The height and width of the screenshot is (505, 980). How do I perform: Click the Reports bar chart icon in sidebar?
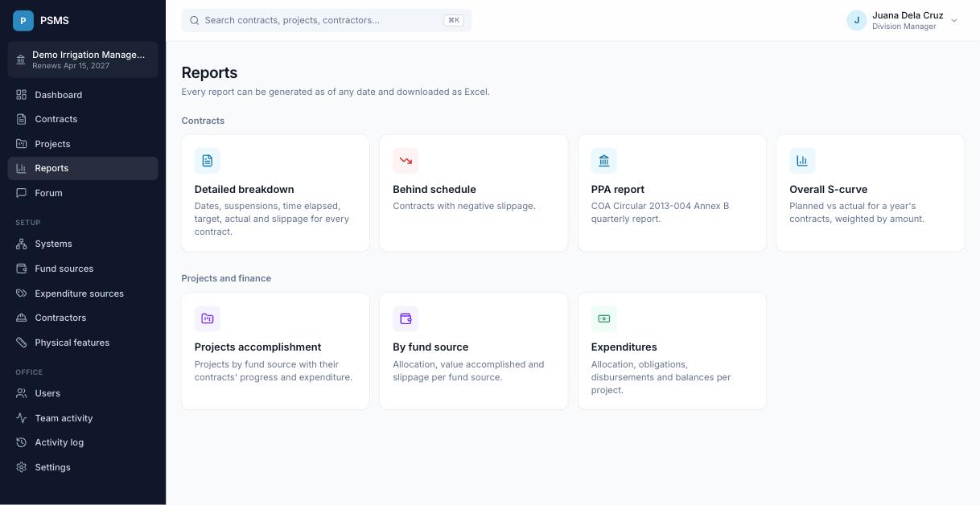tap(22, 168)
